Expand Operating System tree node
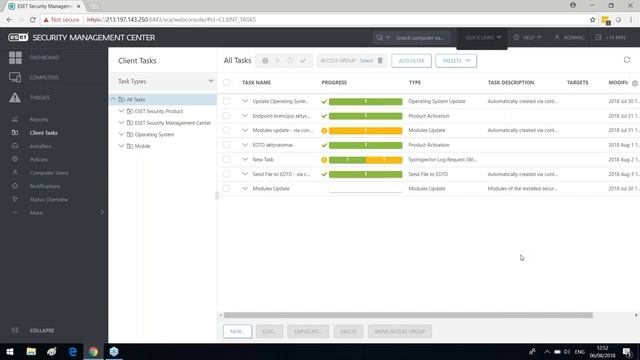 pos(121,134)
